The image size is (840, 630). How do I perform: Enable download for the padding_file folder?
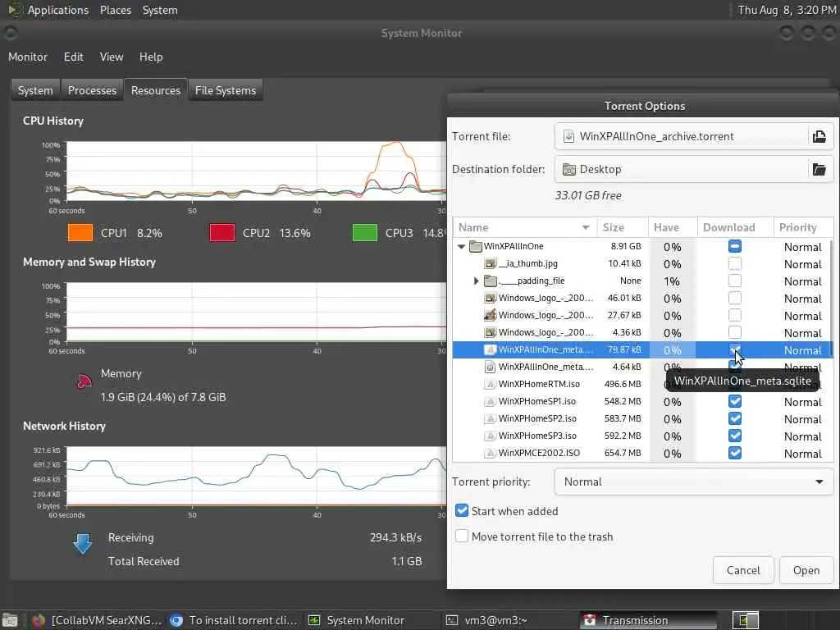tap(735, 281)
